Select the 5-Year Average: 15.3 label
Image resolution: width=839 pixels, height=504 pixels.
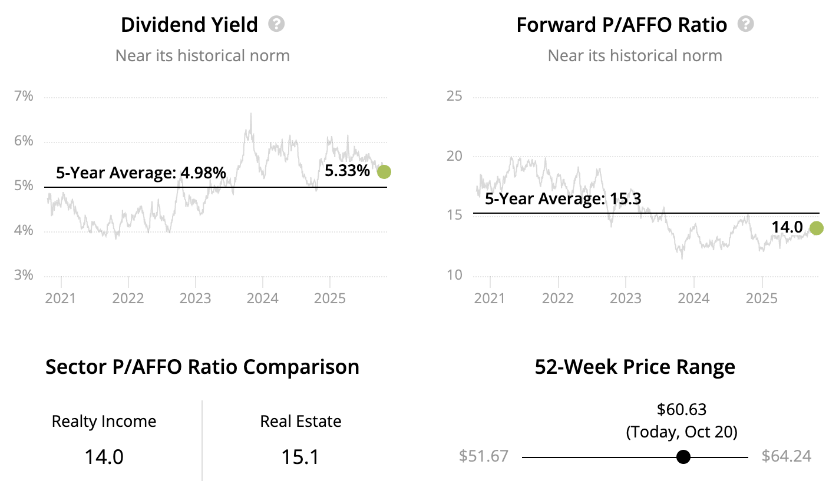click(x=563, y=198)
